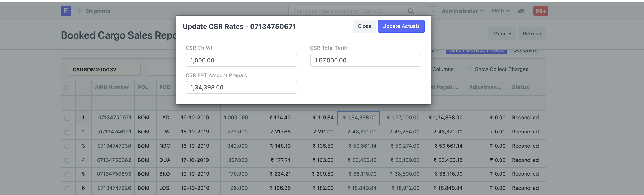Open the chat messages icon
Image resolution: width=644 pixels, height=195 pixels.
[521, 11]
